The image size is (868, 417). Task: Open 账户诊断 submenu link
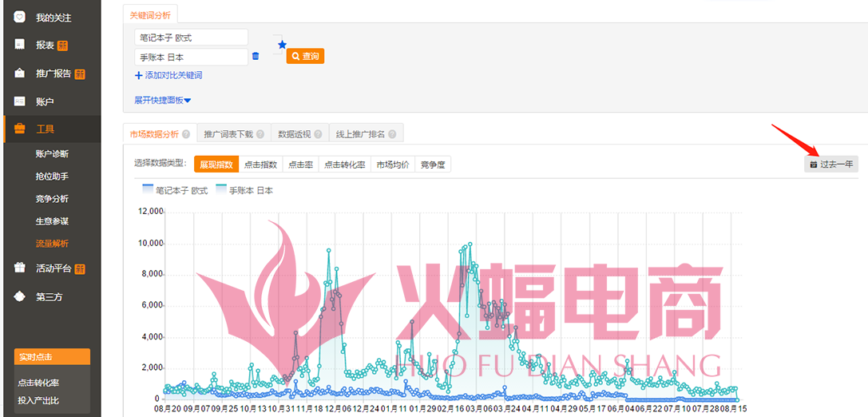52,154
